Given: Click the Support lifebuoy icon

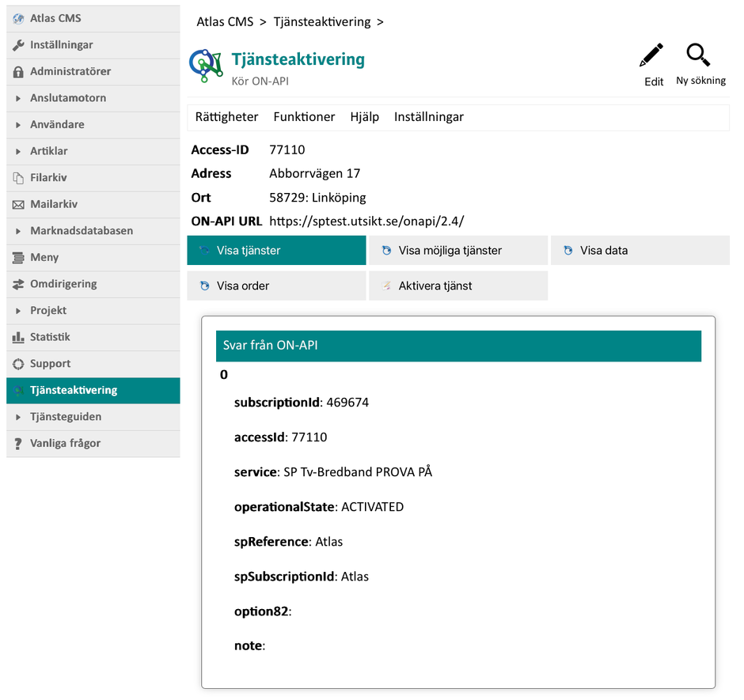Looking at the screenshot, I should (18, 364).
